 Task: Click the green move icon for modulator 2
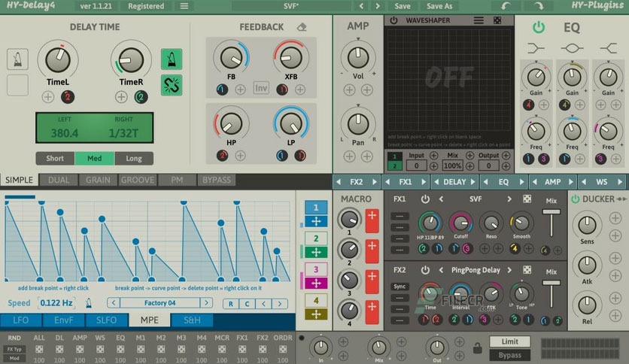tap(316, 252)
